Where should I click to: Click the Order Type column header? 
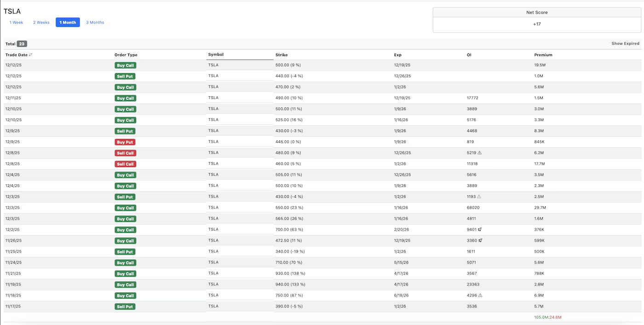pyautogui.click(x=126, y=55)
